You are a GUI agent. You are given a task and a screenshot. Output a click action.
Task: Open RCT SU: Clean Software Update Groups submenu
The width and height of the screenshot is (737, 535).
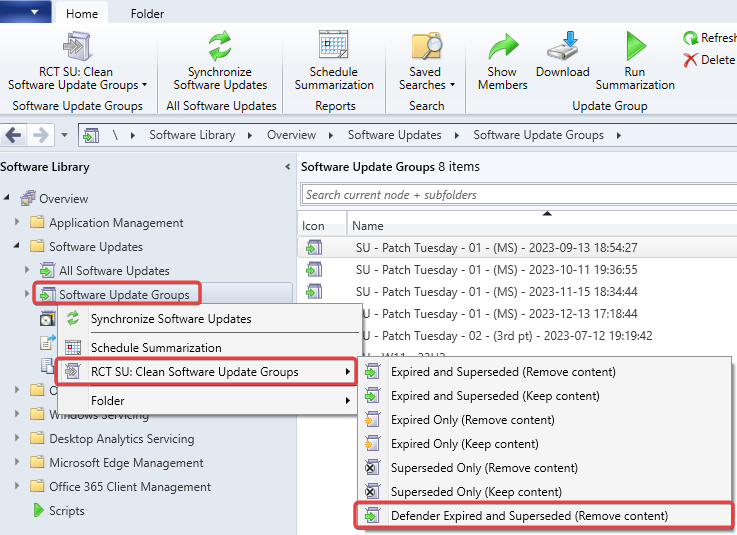pyautogui.click(x=206, y=372)
